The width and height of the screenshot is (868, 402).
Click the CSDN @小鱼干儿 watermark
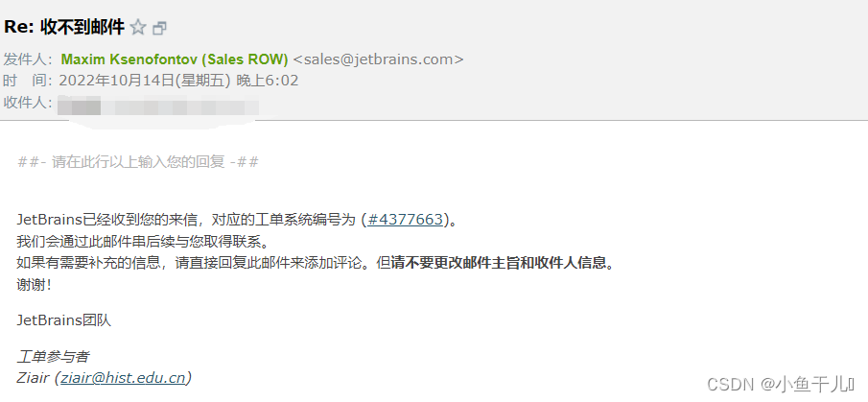781,384
